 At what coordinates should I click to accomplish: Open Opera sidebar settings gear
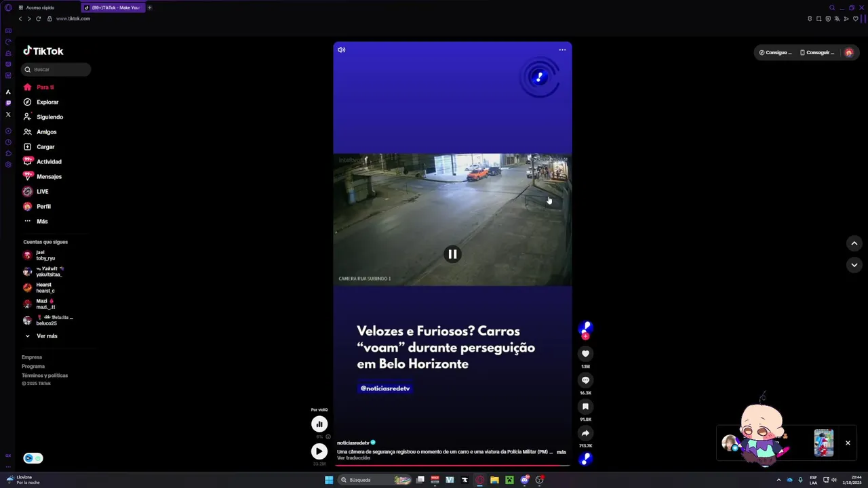click(x=8, y=165)
